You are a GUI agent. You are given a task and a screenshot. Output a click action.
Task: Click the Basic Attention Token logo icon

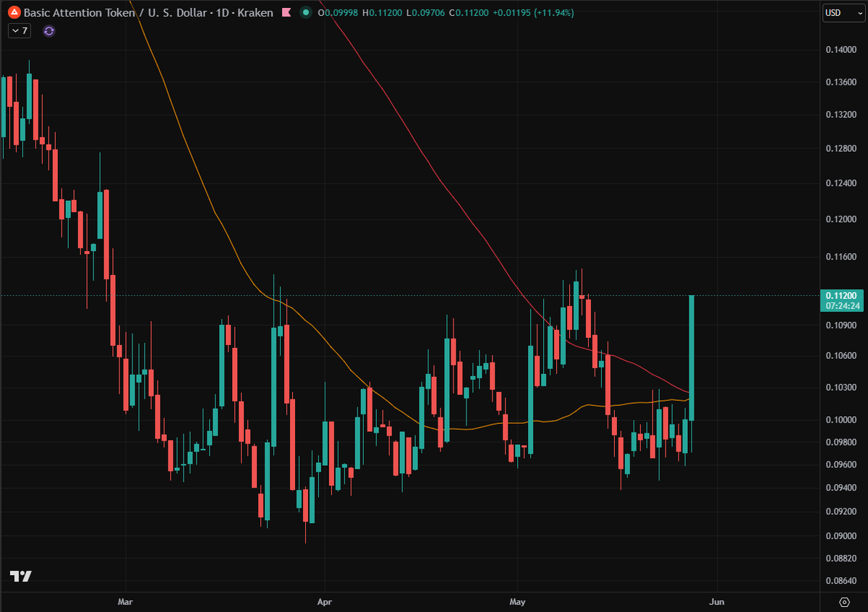click(x=13, y=12)
